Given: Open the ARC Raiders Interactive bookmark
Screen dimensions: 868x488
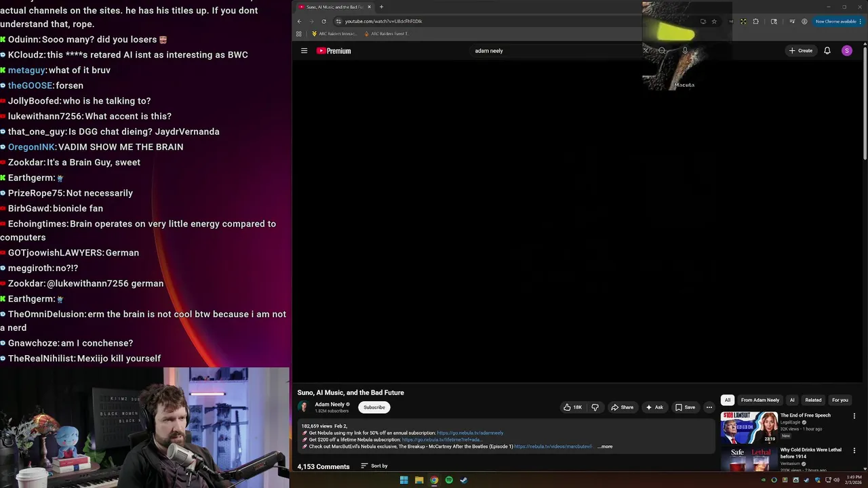Looking at the screenshot, I should (334, 34).
